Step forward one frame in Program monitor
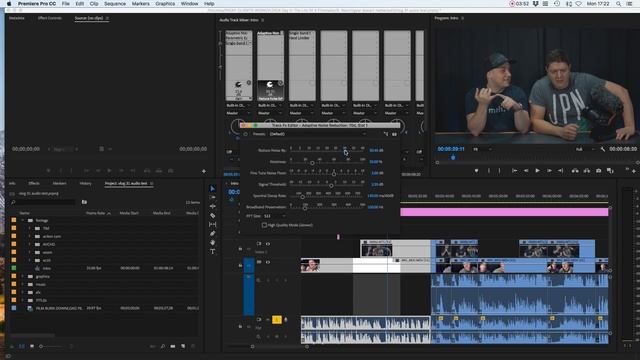640x360 pixels. click(549, 171)
